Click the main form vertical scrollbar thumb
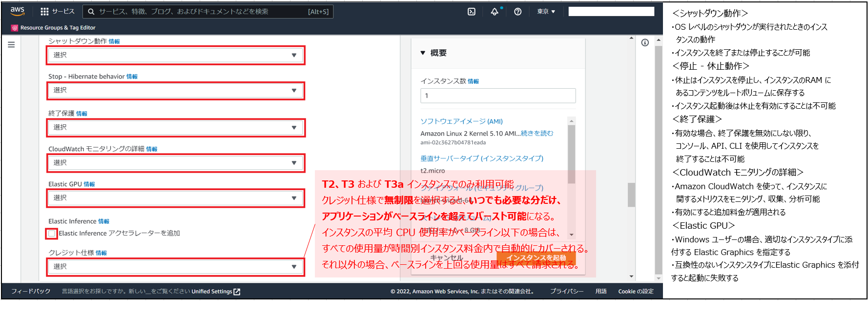 coord(631,195)
